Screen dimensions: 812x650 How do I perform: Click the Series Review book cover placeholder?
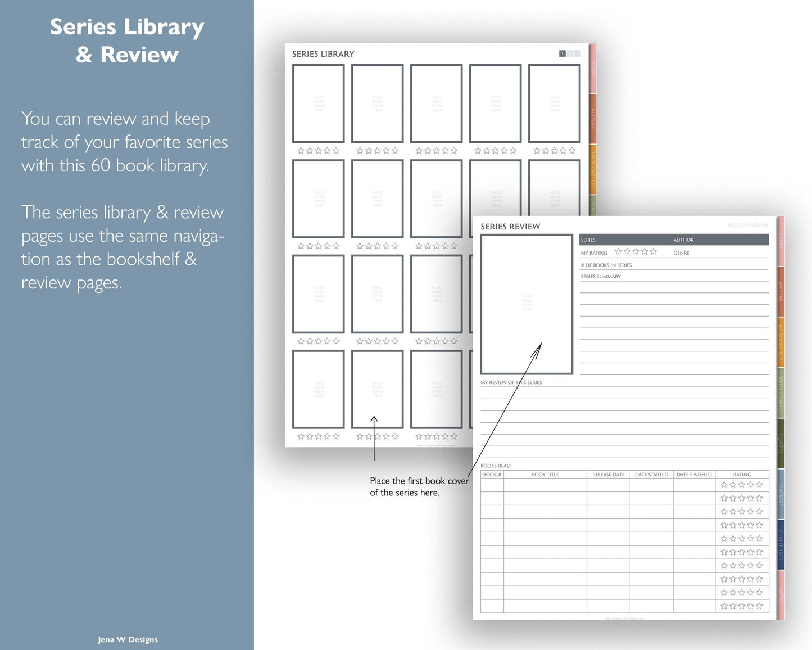pyautogui.click(x=527, y=304)
